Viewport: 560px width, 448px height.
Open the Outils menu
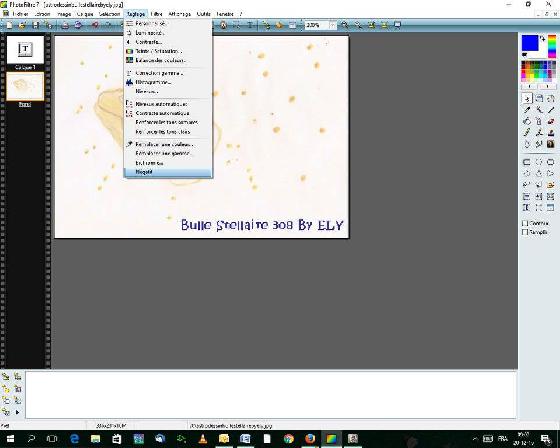[x=204, y=14]
